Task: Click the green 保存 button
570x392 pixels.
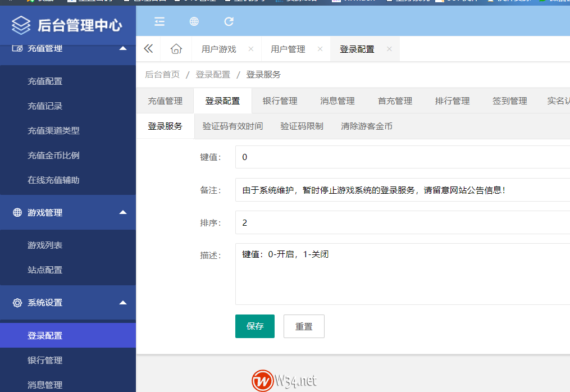Action: (254, 326)
